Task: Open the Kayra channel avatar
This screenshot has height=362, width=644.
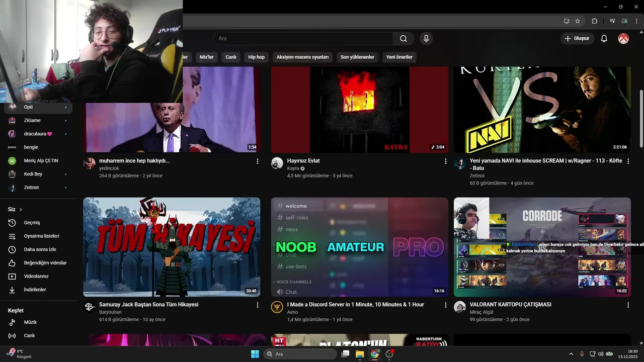Action: (277, 163)
